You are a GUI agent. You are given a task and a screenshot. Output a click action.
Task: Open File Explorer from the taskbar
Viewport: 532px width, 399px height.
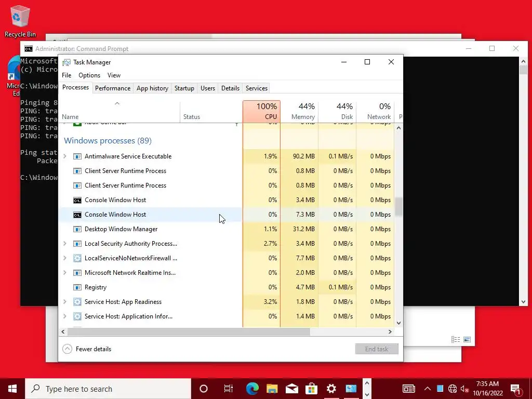pyautogui.click(x=272, y=389)
